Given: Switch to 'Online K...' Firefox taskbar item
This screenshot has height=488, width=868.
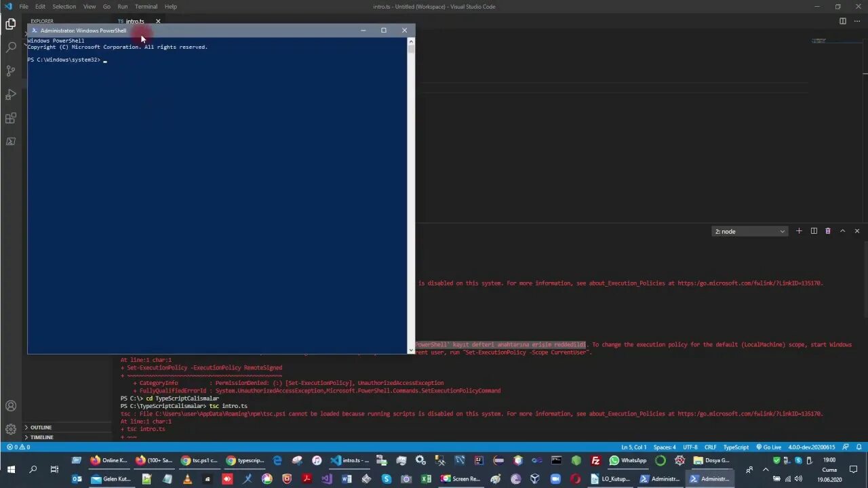Looking at the screenshot, I should 109,460.
